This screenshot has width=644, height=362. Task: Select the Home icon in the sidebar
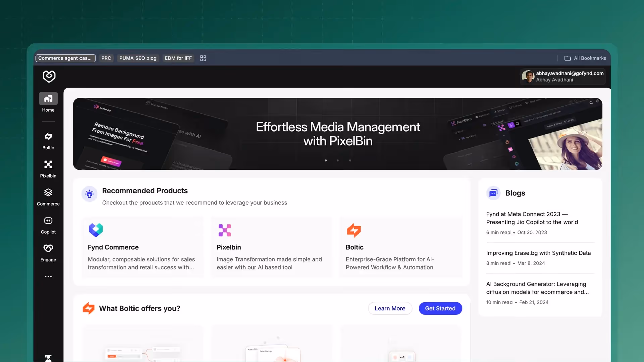coord(48,98)
